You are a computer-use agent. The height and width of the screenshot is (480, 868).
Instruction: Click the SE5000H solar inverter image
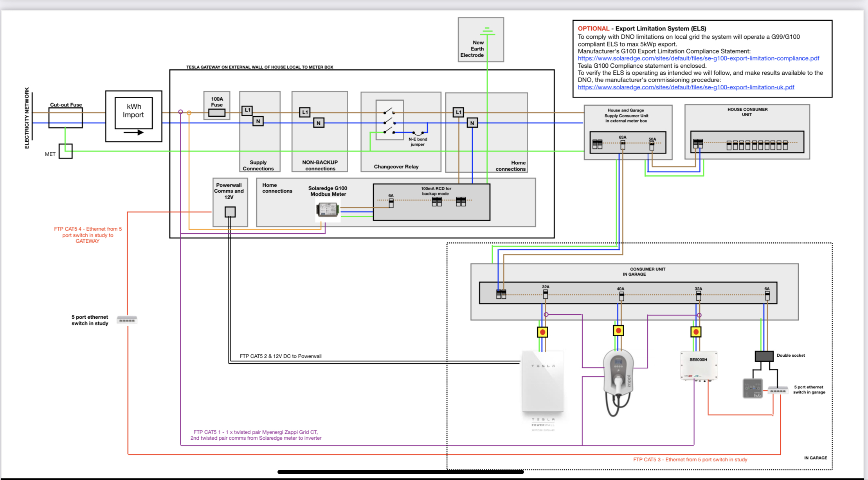coord(699,366)
